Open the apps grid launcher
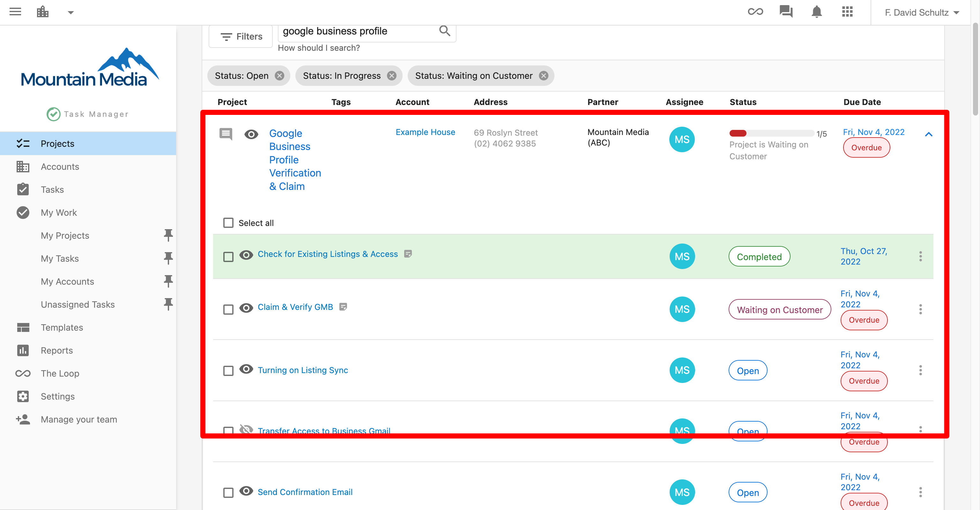 pos(847,12)
